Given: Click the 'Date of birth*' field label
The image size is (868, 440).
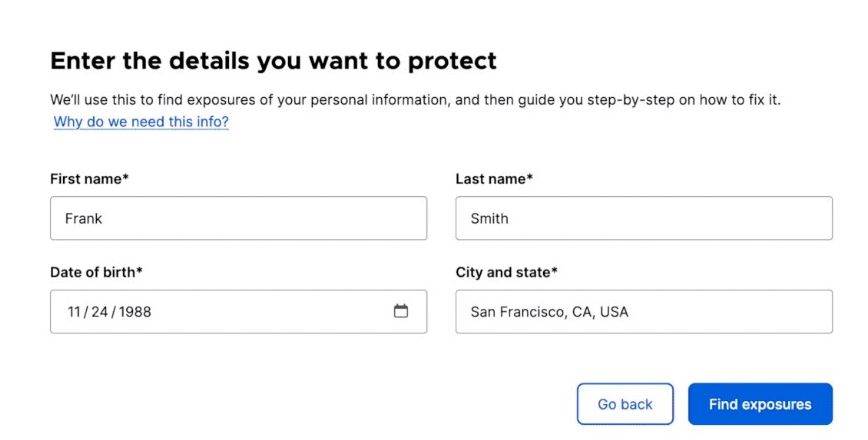Looking at the screenshot, I should [96, 272].
